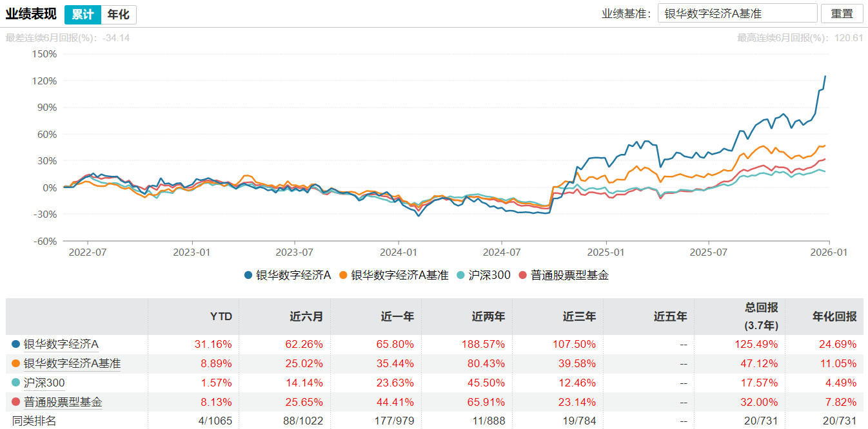868x429 pixels.
Task: Open 沪深300 link in table
Action: coord(44,383)
